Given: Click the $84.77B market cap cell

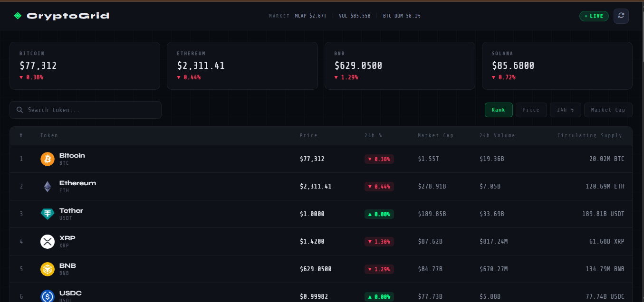Looking at the screenshot, I should pos(430,269).
